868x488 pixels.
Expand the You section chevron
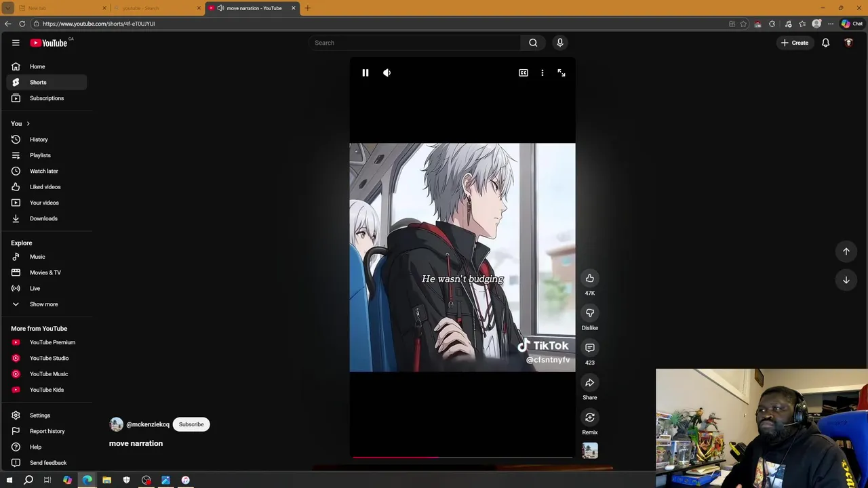tap(28, 123)
